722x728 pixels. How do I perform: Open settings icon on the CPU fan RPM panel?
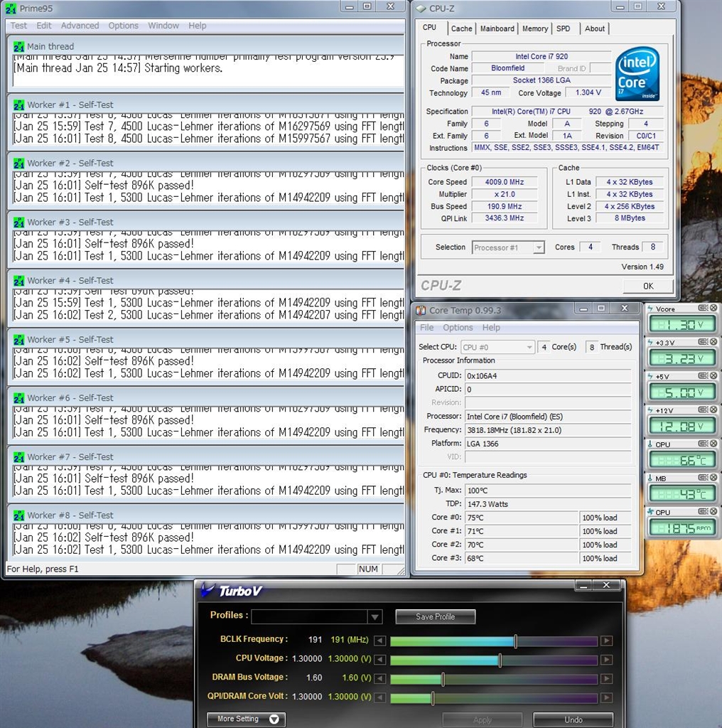pos(703,511)
